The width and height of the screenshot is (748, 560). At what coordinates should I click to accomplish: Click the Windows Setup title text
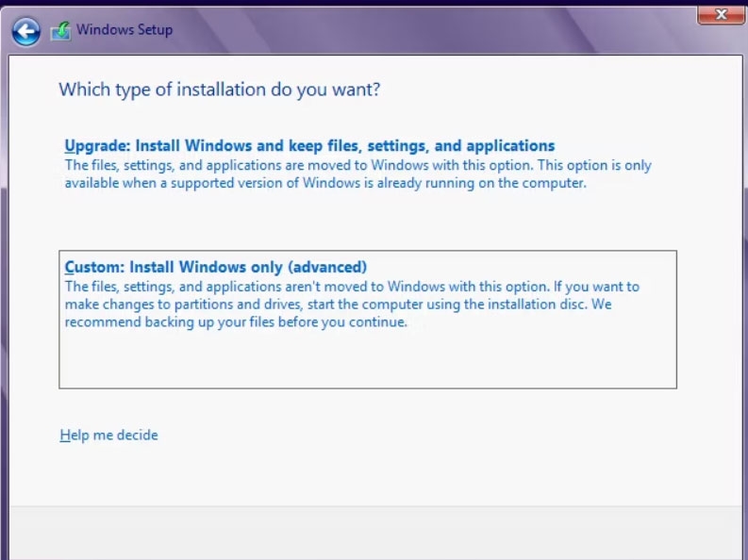tap(125, 29)
